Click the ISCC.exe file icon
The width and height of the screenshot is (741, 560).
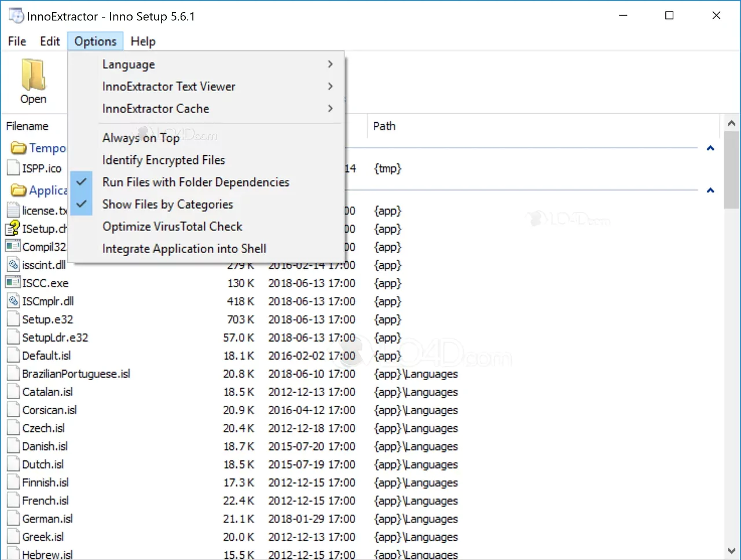[13, 283]
